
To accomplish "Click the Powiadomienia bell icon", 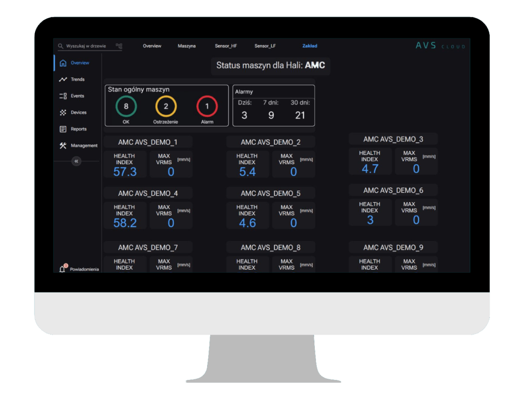I will click(x=62, y=268).
